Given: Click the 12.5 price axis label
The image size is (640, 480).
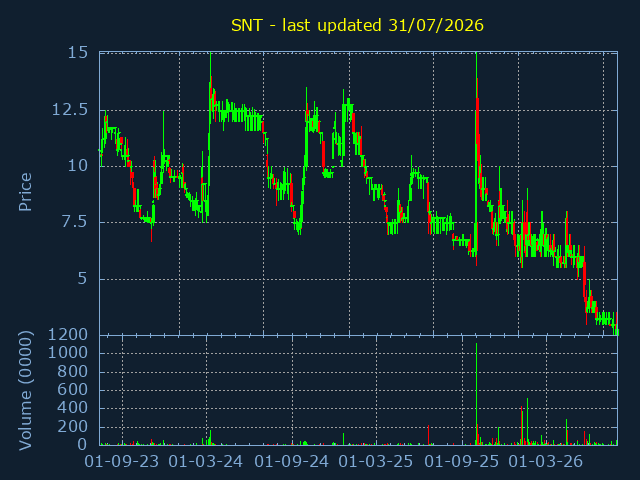Looking at the screenshot, I should pyautogui.click(x=70, y=110).
